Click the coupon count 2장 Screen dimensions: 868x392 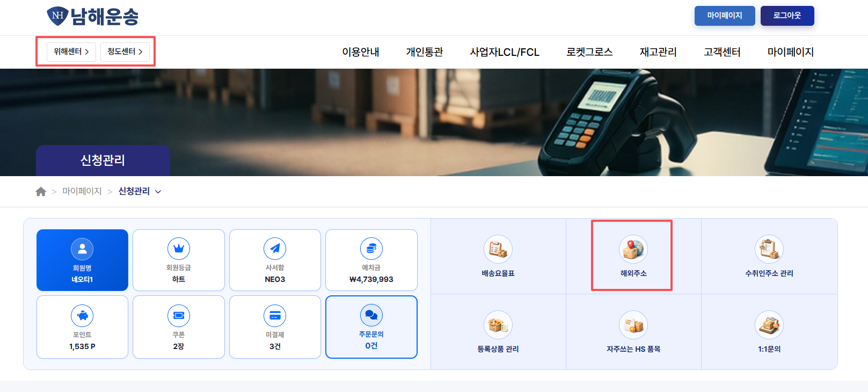pyautogui.click(x=179, y=346)
